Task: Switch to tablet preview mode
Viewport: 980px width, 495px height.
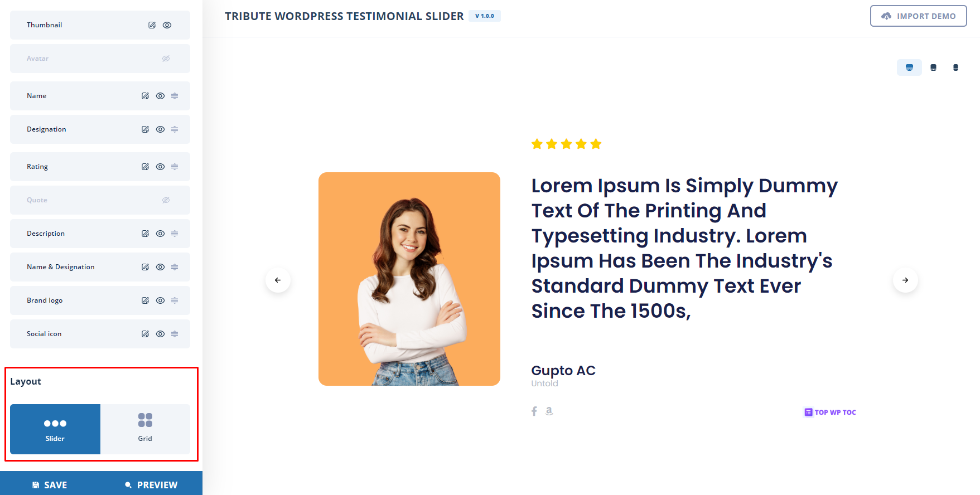Action: [x=933, y=67]
